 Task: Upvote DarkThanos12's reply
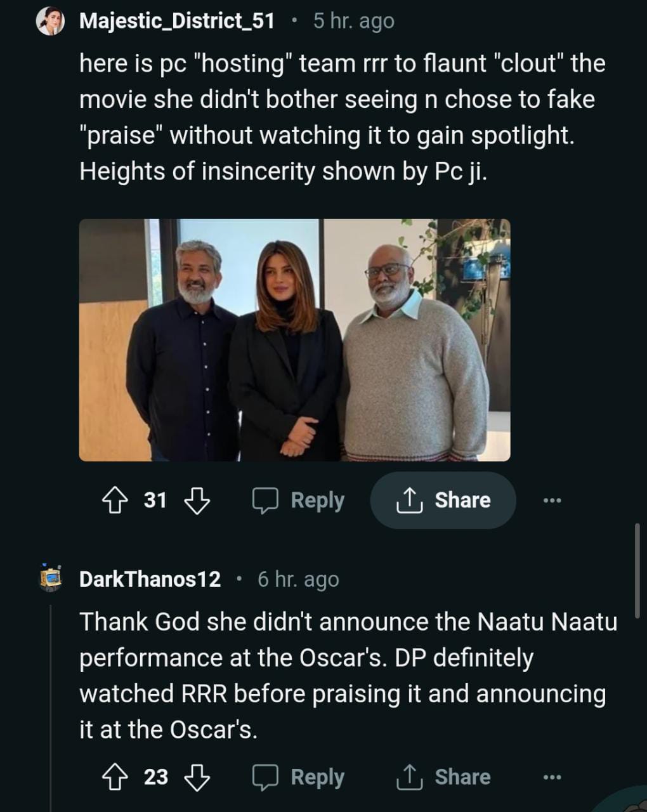pyautogui.click(x=115, y=777)
